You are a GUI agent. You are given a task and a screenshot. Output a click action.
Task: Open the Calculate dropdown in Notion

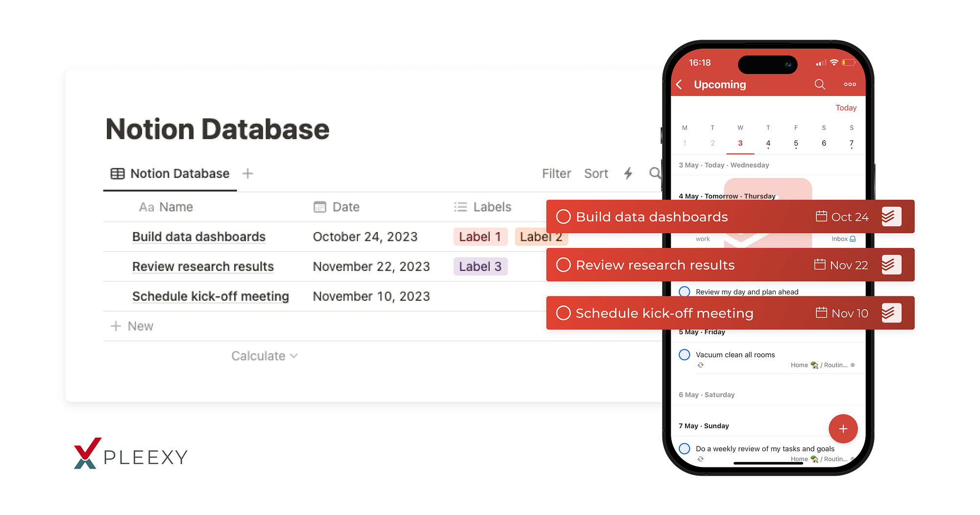click(x=264, y=356)
